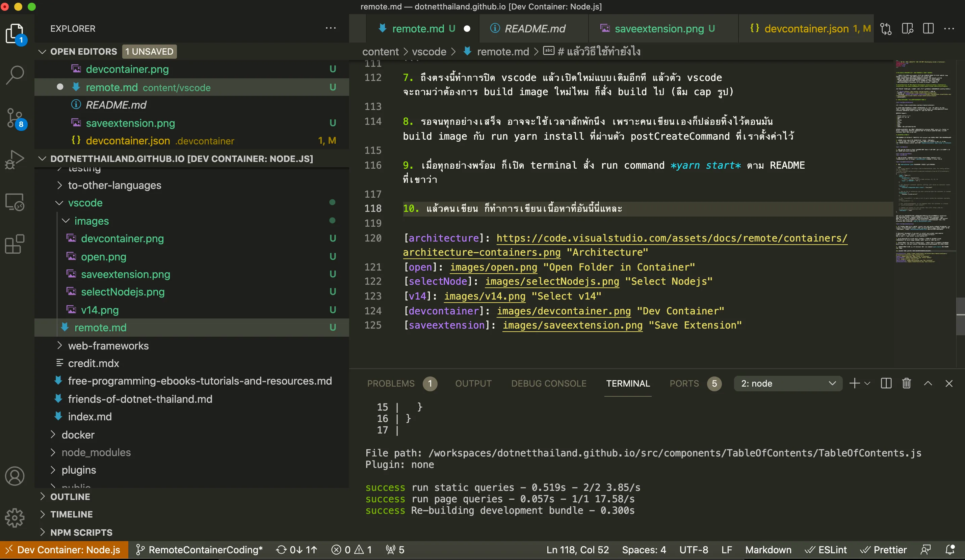Expand the TIMELINE section
The image size is (965, 560).
pyautogui.click(x=42, y=514)
